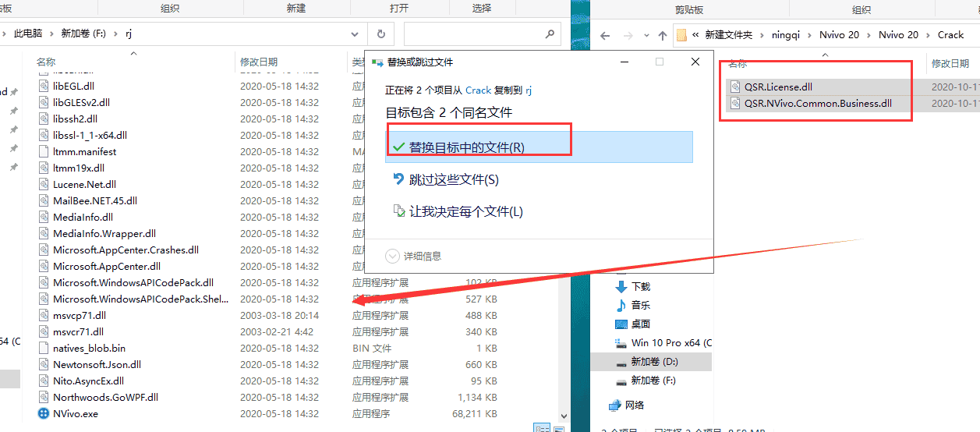Select the Microsoft.WindowsAPICodePack.dll file icon
This screenshot has height=432, width=980.
44,282
